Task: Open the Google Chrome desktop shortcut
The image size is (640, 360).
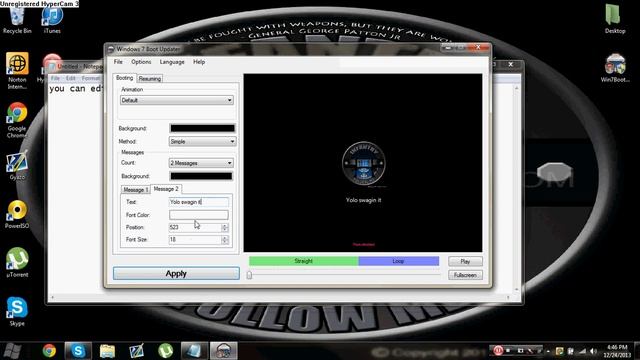Action: [x=17, y=120]
